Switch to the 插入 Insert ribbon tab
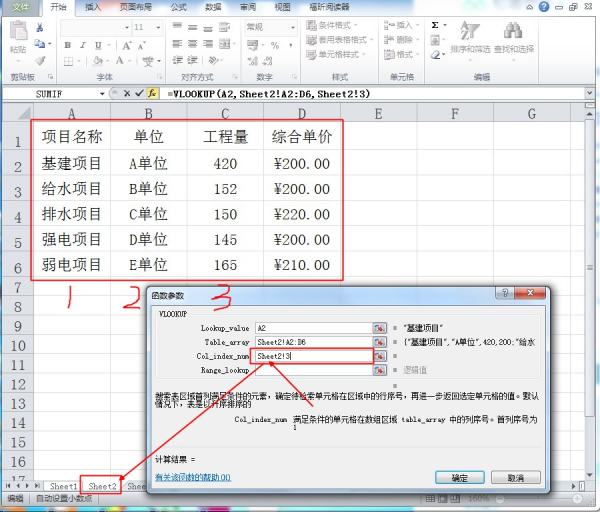600x512 pixels. point(93,7)
